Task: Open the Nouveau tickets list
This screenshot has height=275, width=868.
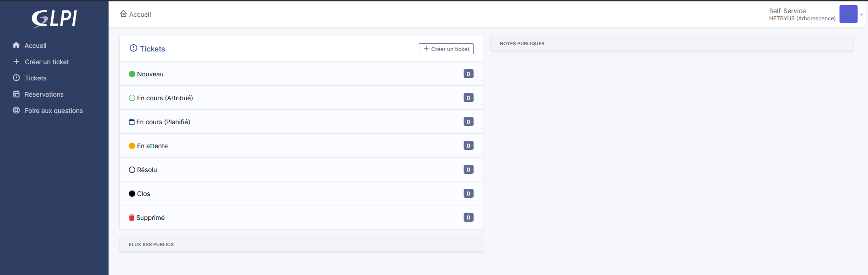Action: 150,74
